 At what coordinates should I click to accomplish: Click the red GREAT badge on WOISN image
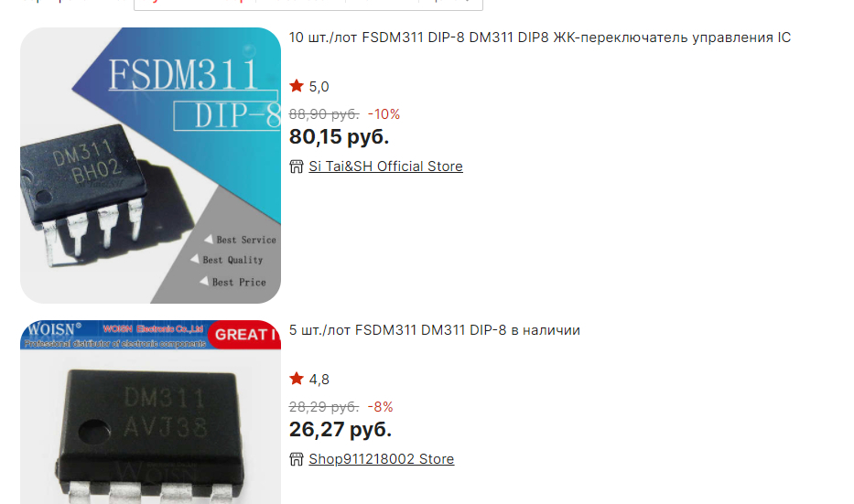pos(244,334)
